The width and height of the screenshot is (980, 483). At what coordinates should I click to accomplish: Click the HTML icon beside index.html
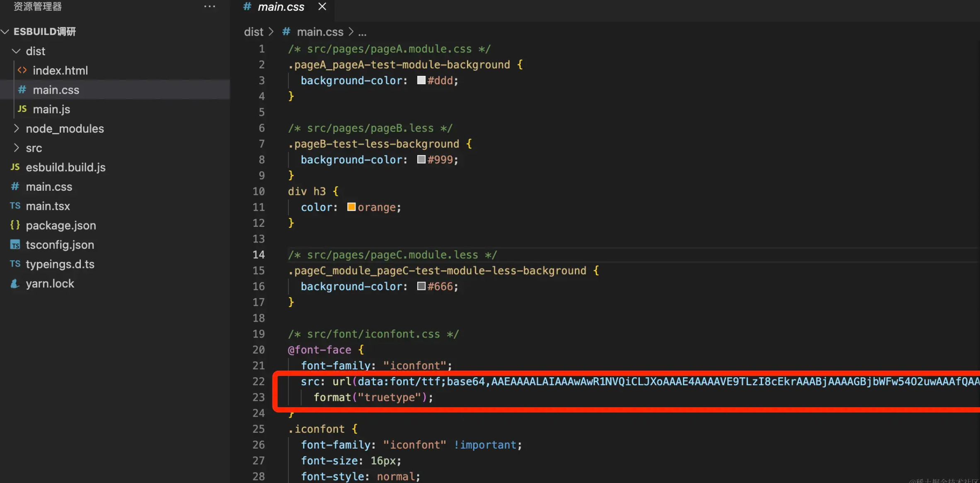tap(22, 70)
